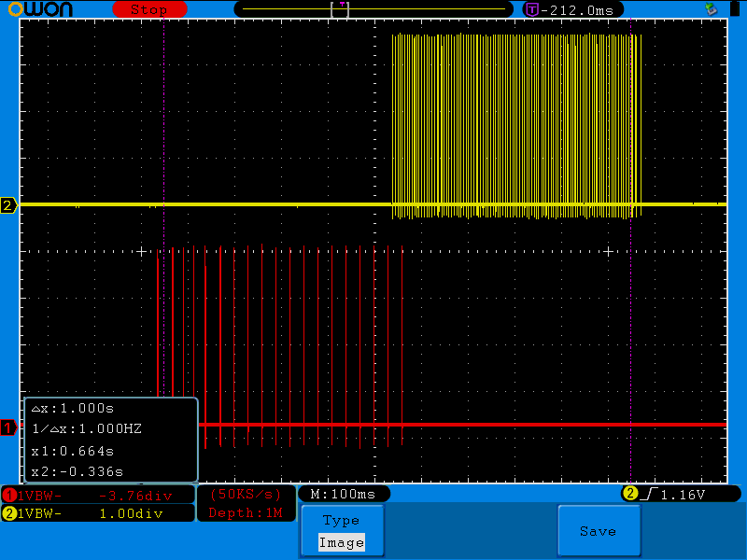Click the 1.16V trigger level value
Image resolution: width=747 pixels, height=560 pixels.
click(x=683, y=496)
